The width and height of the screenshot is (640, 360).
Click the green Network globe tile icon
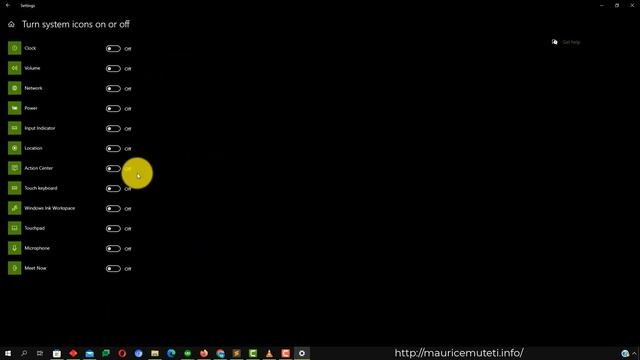tap(14, 88)
